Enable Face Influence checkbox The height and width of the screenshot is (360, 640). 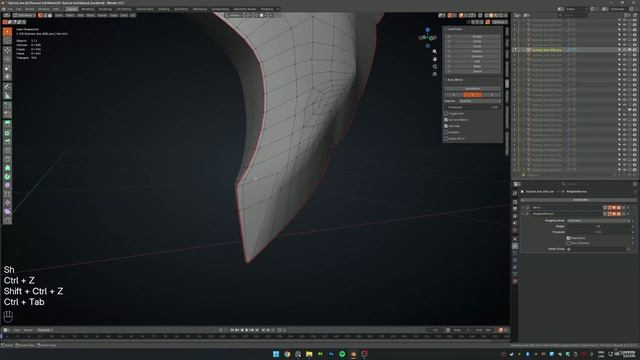568,243
